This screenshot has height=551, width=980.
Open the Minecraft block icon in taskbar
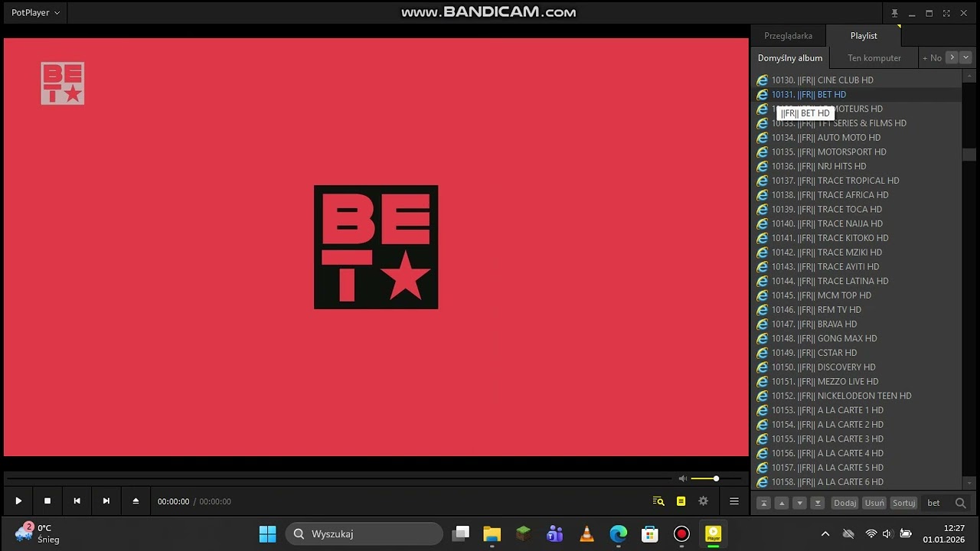click(524, 534)
